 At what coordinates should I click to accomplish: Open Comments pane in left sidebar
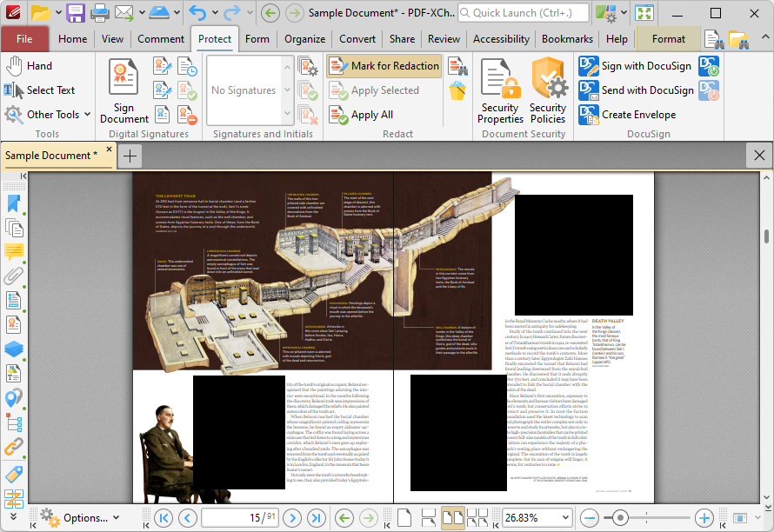pos(14,252)
